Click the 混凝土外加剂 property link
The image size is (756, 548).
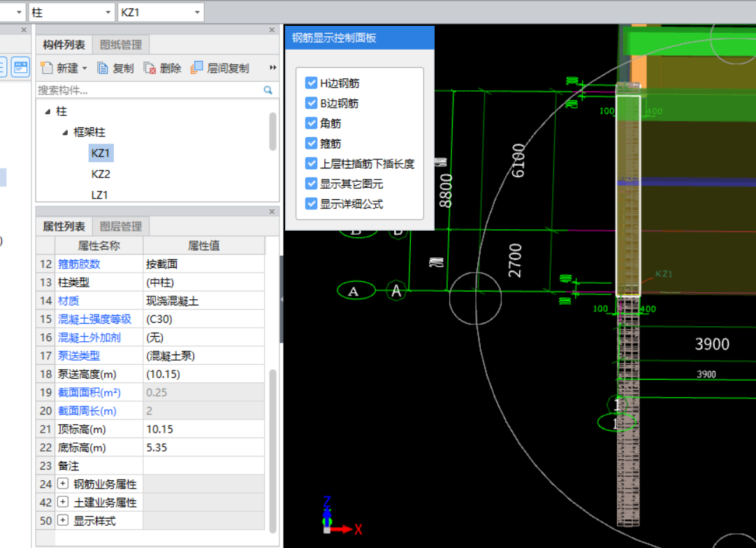pyautogui.click(x=89, y=337)
